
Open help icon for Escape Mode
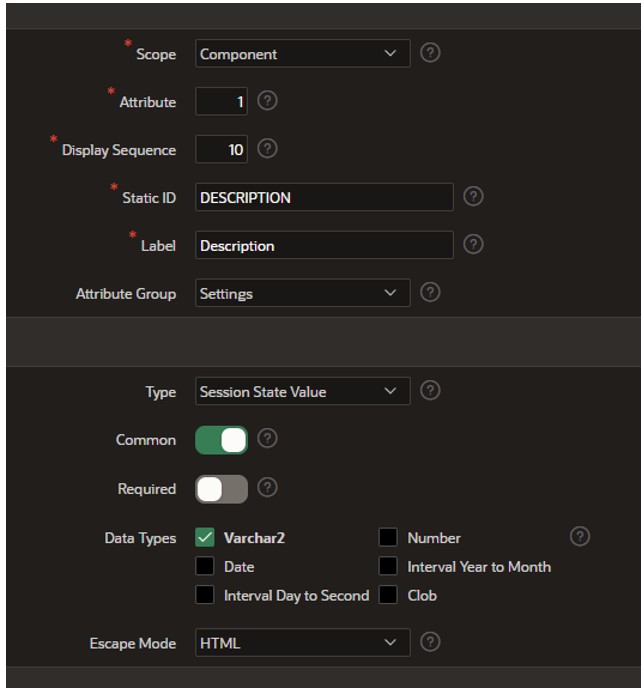[430, 642]
